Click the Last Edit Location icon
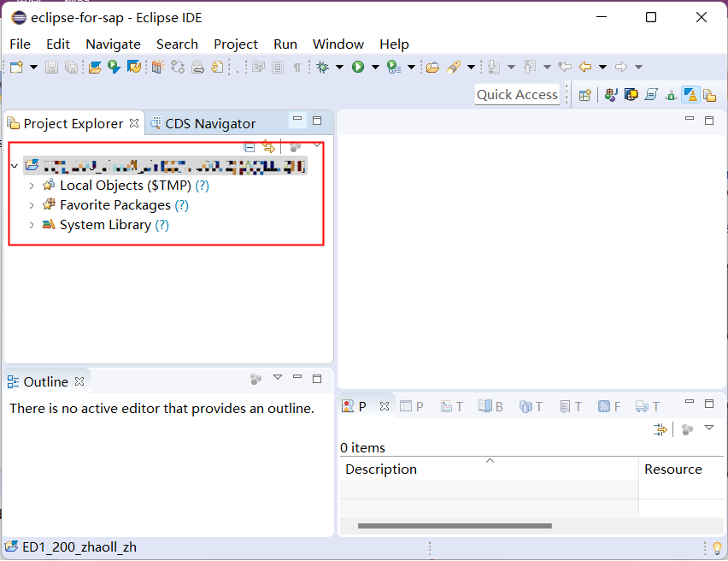The height and width of the screenshot is (561, 728). [x=565, y=67]
